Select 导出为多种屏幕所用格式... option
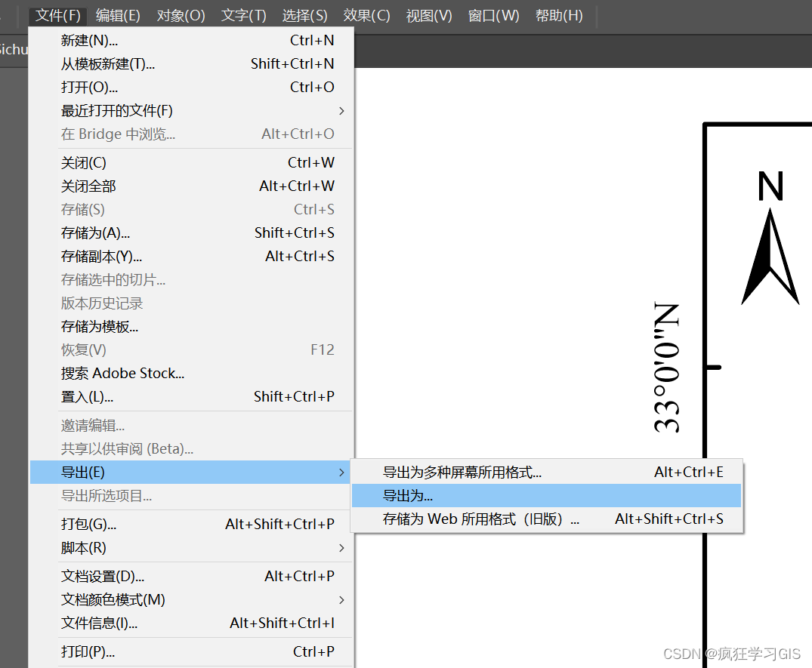 (x=462, y=473)
